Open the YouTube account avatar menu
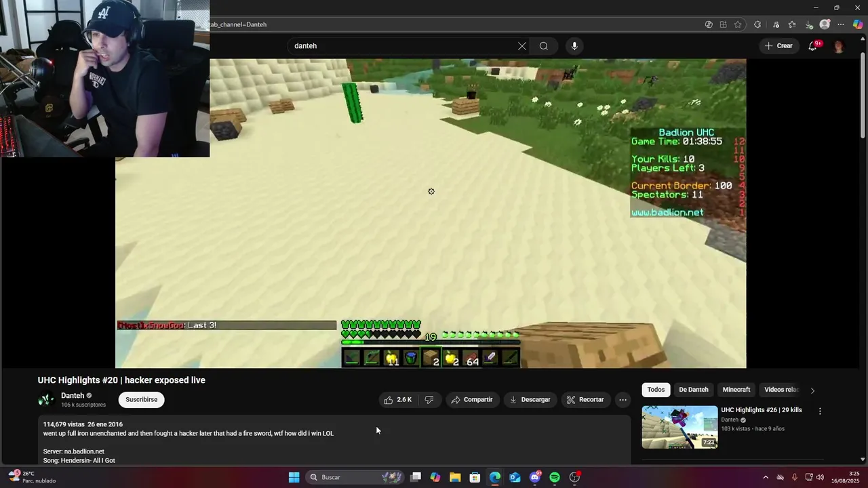Image resolution: width=868 pixels, height=488 pixels. tap(839, 46)
